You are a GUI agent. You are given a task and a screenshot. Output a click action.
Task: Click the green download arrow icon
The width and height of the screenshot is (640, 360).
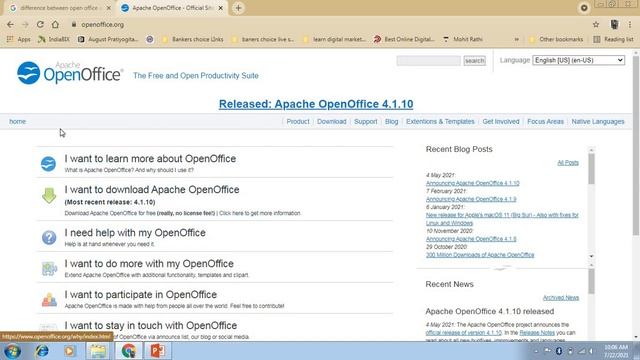pyautogui.click(x=49, y=196)
